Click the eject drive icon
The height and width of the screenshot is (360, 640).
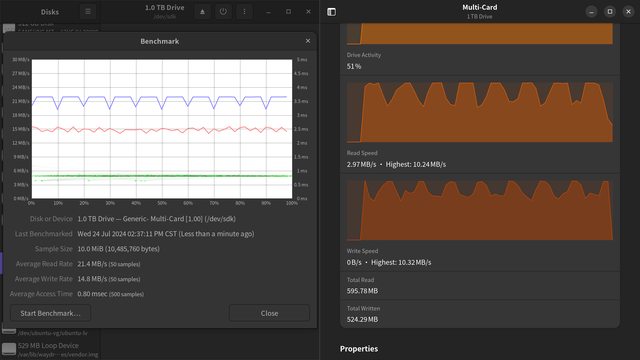[202, 12]
